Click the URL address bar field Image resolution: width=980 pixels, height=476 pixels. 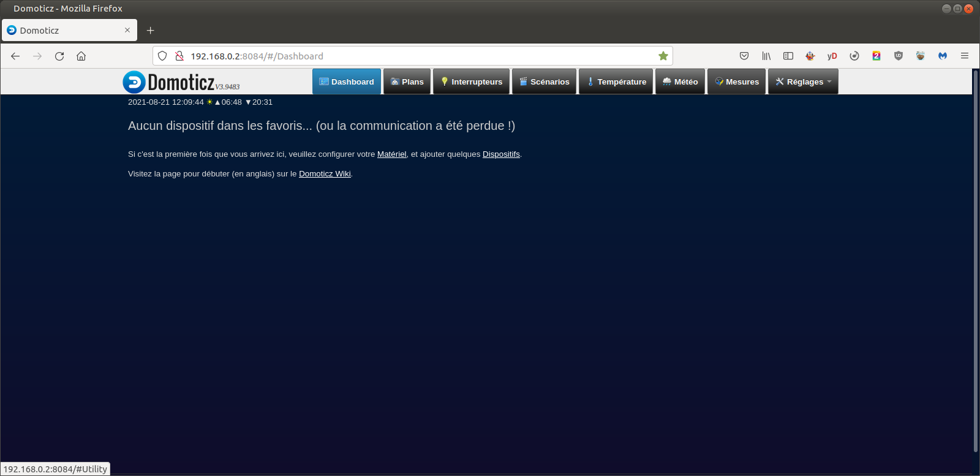point(417,56)
